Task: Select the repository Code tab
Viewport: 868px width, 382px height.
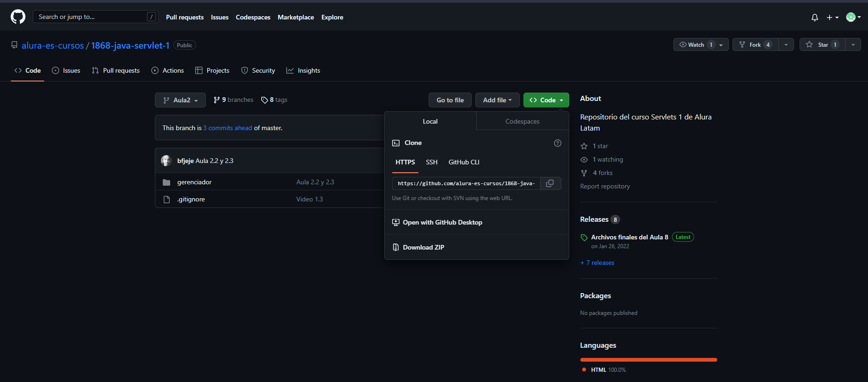Action: pos(28,70)
